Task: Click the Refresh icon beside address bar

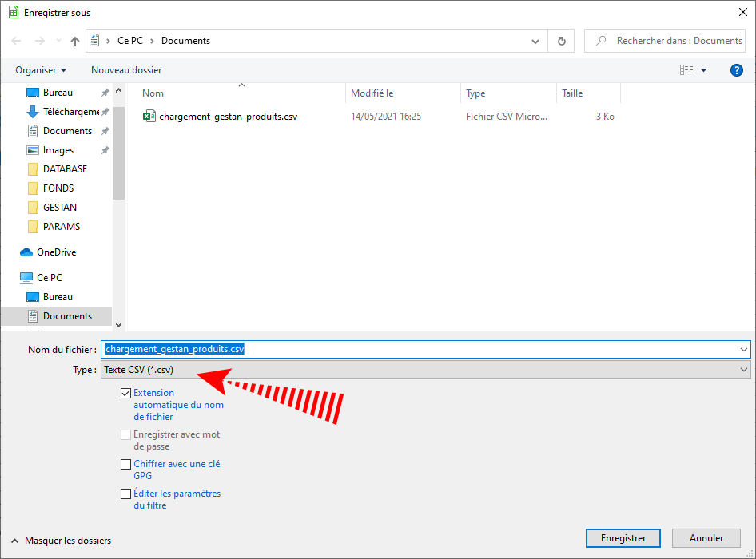Action: coord(561,41)
